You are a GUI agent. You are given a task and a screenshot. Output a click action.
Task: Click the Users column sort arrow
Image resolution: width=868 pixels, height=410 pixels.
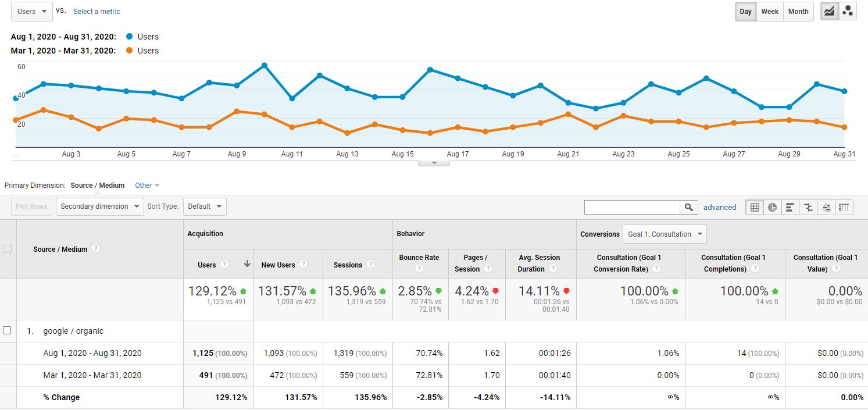247,264
